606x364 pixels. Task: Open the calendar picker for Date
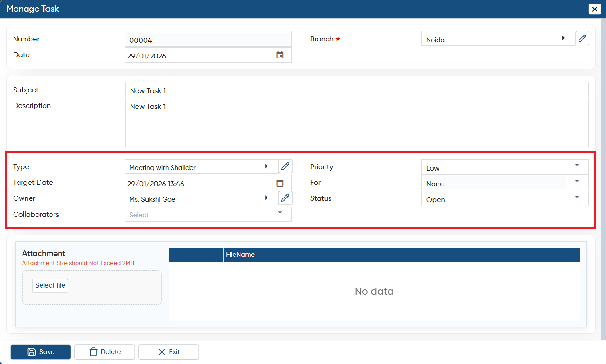click(280, 55)
